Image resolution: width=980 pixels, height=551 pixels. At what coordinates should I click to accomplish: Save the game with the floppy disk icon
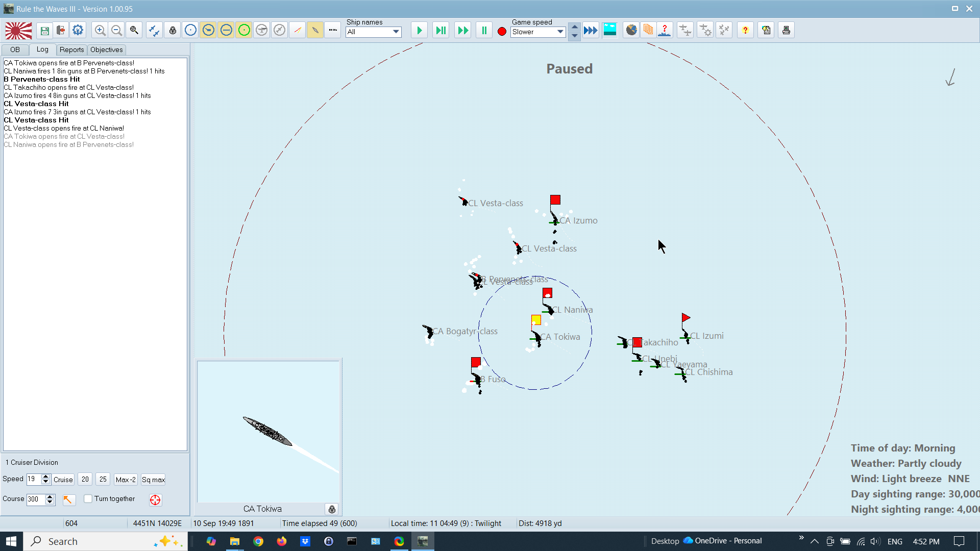(44, 31)
